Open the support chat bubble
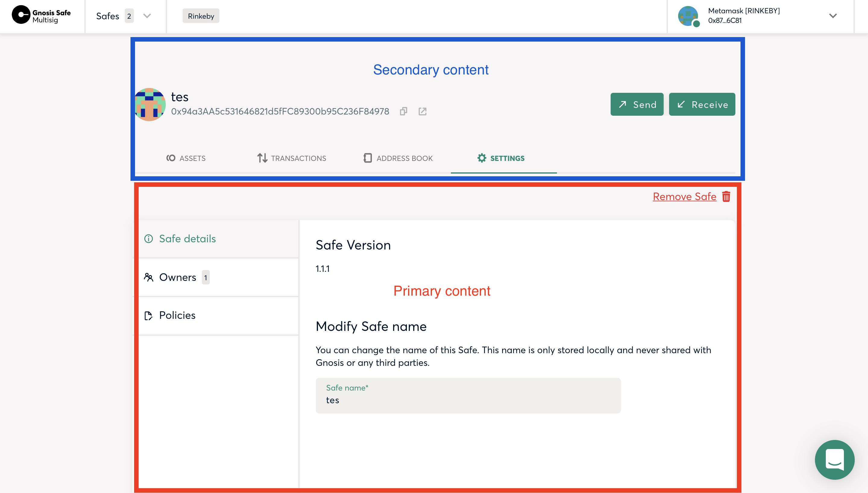The image size is (868, 493). (834, 460)
